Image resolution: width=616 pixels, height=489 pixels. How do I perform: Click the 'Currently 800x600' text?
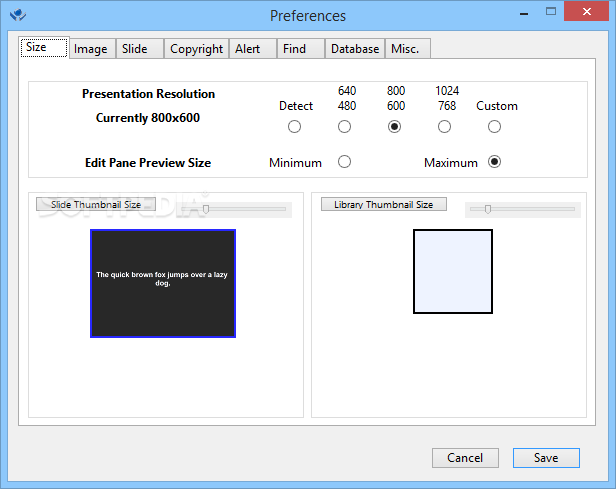click(148, 118)
